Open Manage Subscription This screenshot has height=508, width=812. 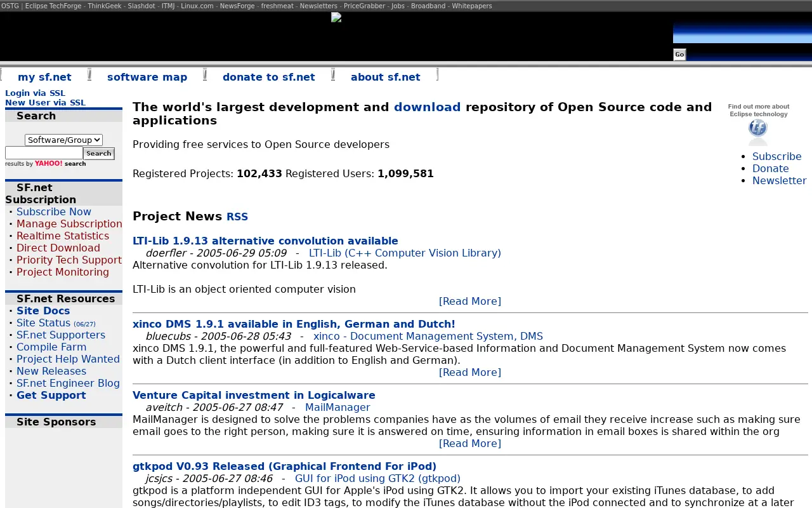pyautogui.click(x=69, y=224)
